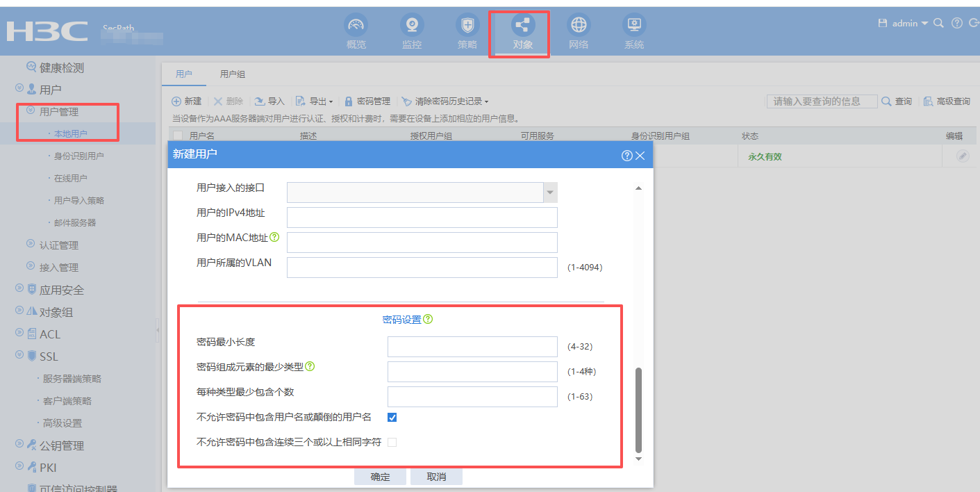Click the help icon beside 密码设置
This screenshot has height=492, width=980.
(429, 320)
